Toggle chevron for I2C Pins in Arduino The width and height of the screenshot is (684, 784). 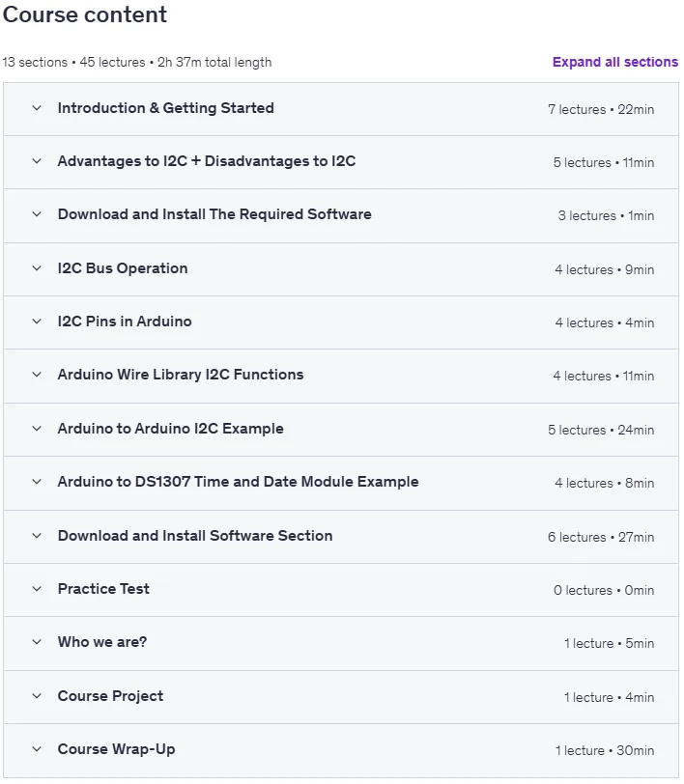click(37, 321)
